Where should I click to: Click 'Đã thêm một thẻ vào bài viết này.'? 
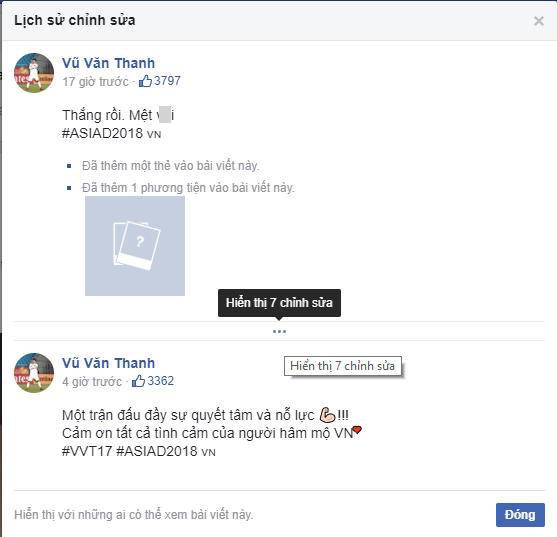point(171,166)
